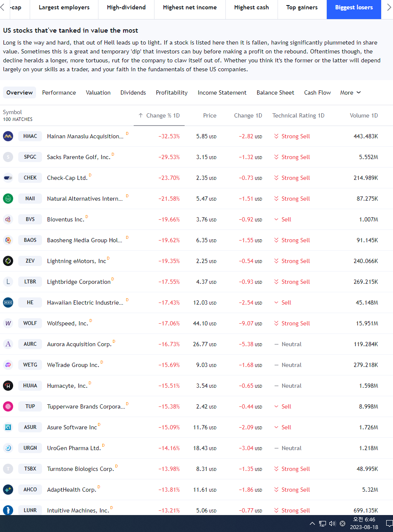Viewport: 393px width, 532px height.
Task: Switch to the Valuation column set
Action: pos(98,92)
